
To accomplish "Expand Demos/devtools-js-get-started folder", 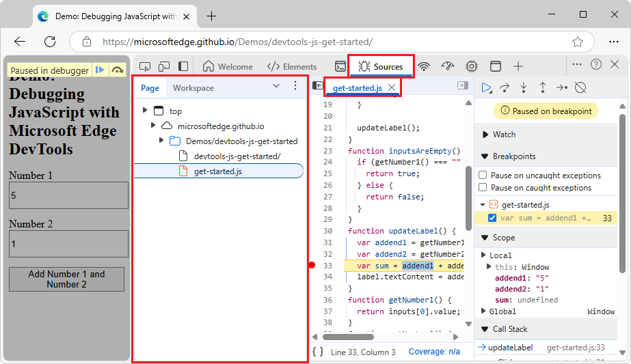I will coord(161,141).
